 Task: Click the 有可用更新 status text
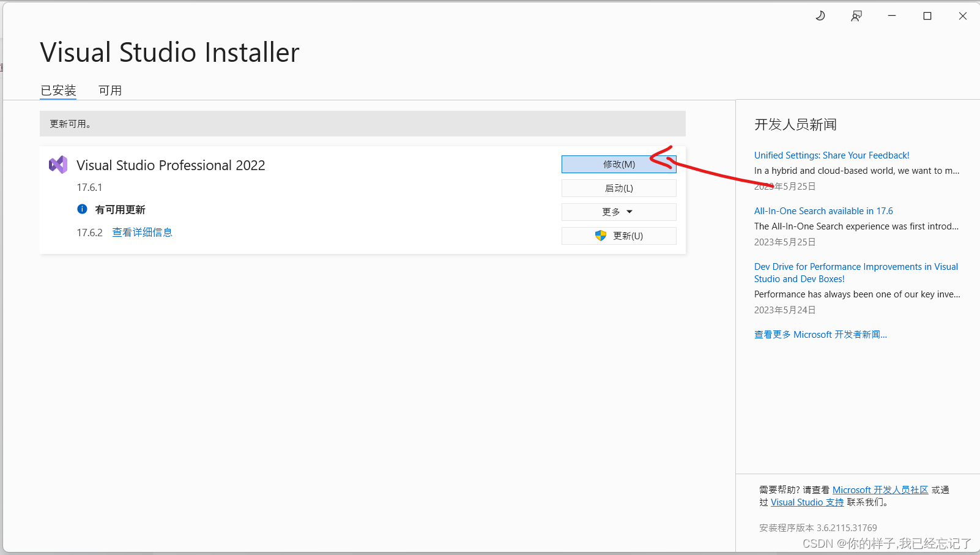tap(120, 210)
